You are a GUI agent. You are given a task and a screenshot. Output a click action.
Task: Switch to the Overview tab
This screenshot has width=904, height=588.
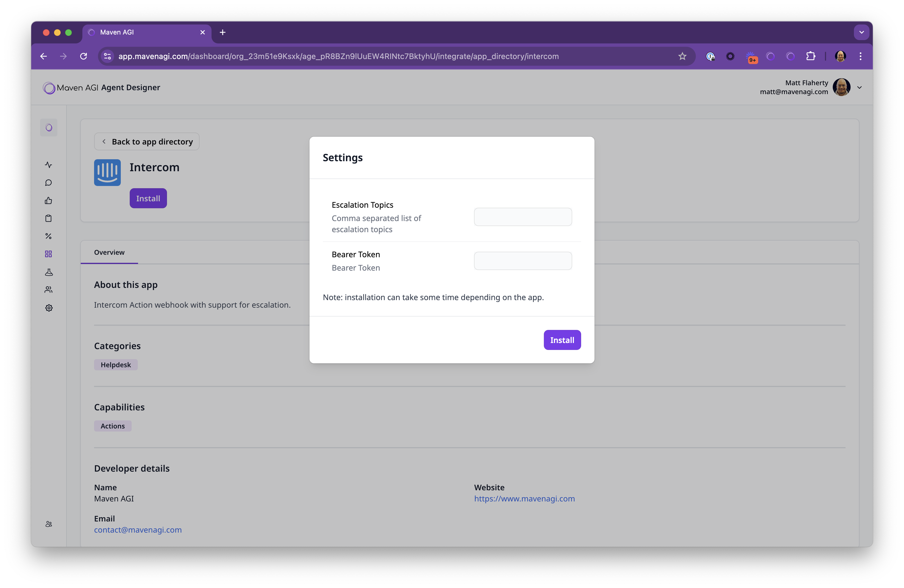click(109, 252)
